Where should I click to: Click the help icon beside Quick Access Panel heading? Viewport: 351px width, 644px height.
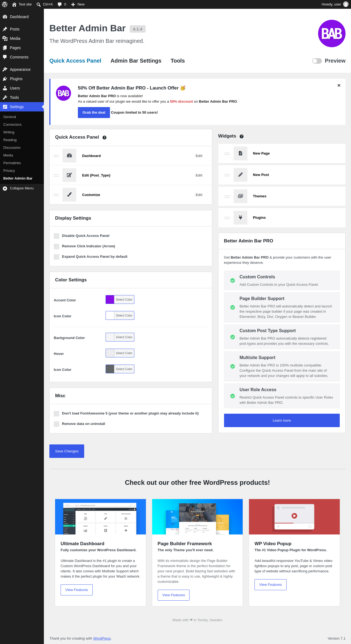pyautogui.click(x=104, y=138)
